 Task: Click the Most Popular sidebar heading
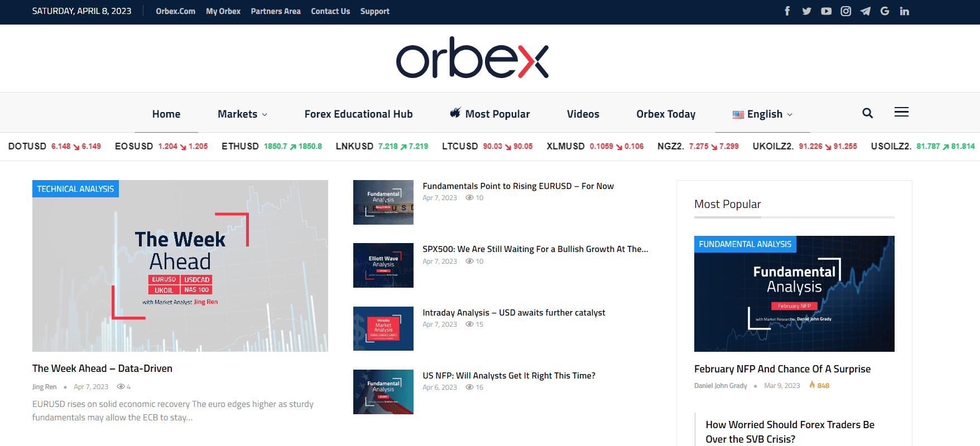tap(727, 204)
